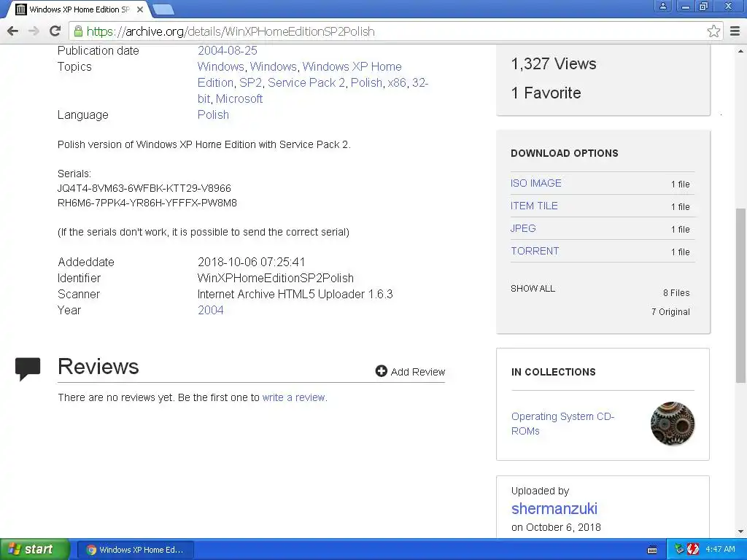Image resolution: width=747 pixels, height=560 pixels.
Task: Click the Chrome user profile icon
Action: coord(662,6)
